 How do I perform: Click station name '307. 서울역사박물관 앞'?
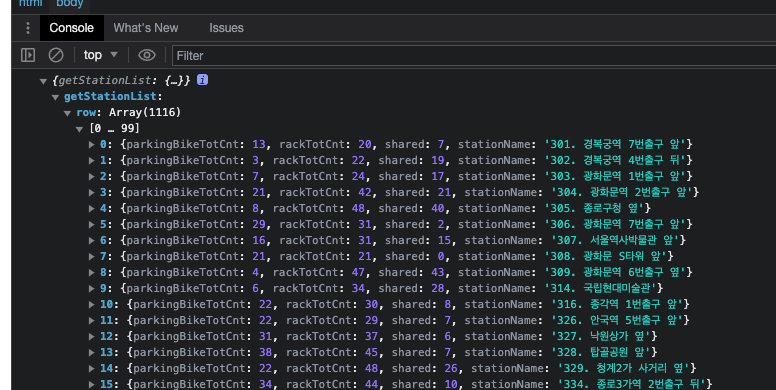pos(615,240)
